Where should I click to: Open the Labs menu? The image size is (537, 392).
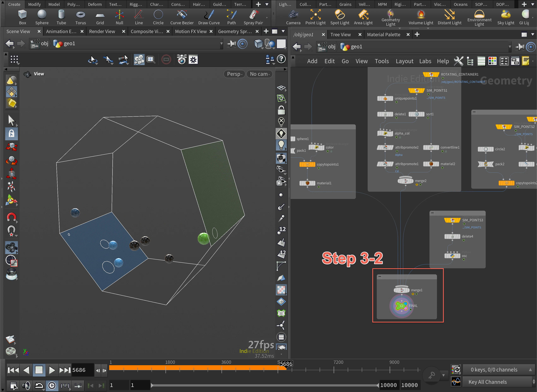tap(425, 61)
